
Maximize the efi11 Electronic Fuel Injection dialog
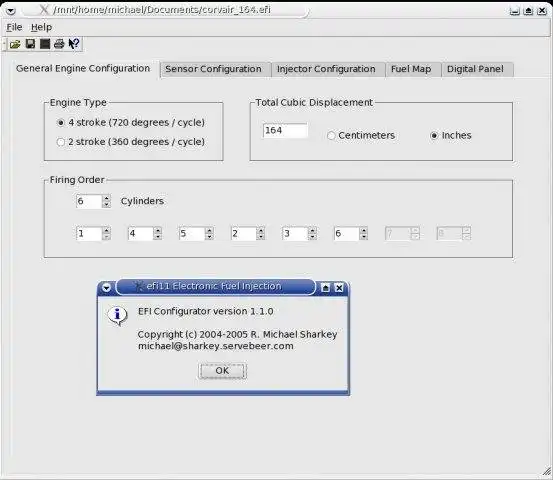click(x=326, y=288)
